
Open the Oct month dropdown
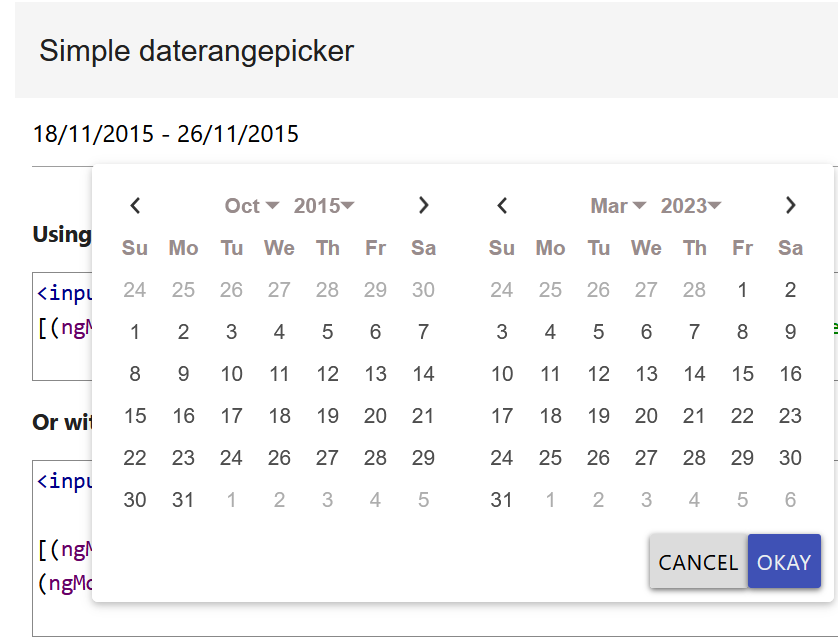[x=249, y=205]
